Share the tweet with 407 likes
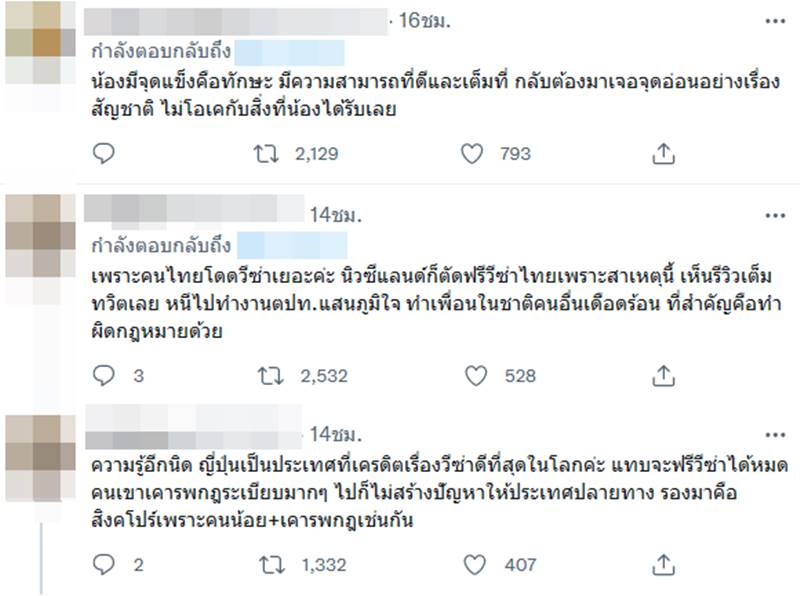Viewport: 800px width, 596px height. pyautogui.click(x=661, y=564)
